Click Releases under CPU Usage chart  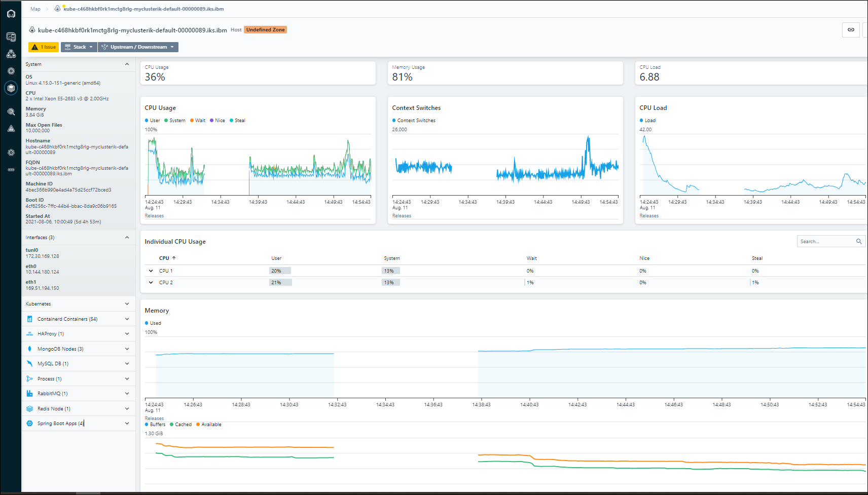pos(154,216)
